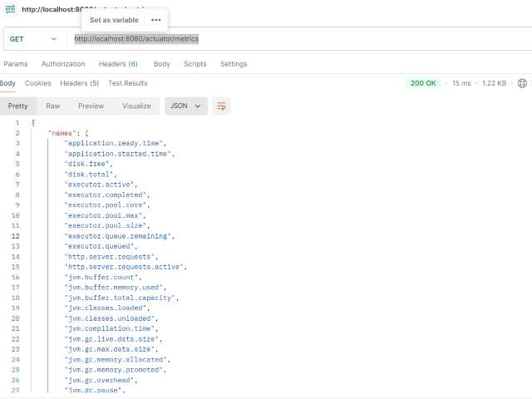The height and width of the screenshot is (399, 532).
Task: Open the Authorization tab
Action: pos(63,64)
